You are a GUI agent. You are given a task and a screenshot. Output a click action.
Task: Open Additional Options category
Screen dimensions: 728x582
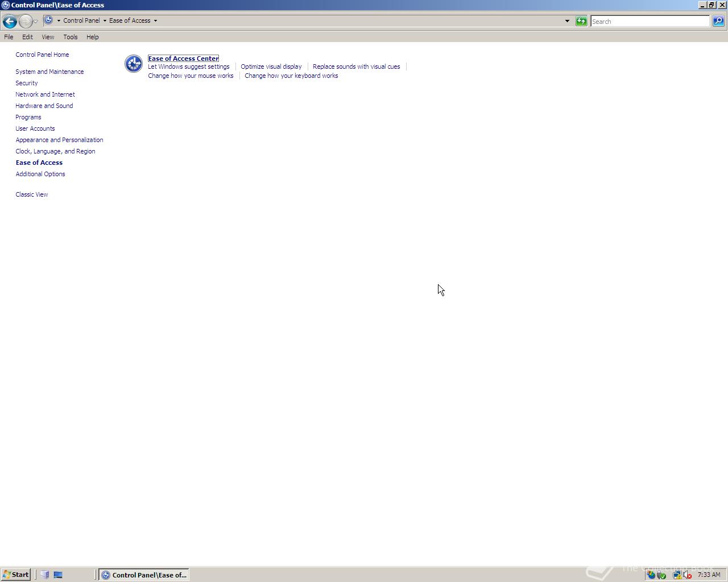point(40,174)
